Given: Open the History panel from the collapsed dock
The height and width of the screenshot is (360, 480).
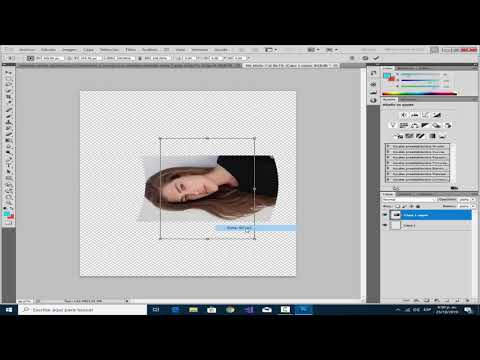Looking at the screenshot, I should click(x=373, y=73).
